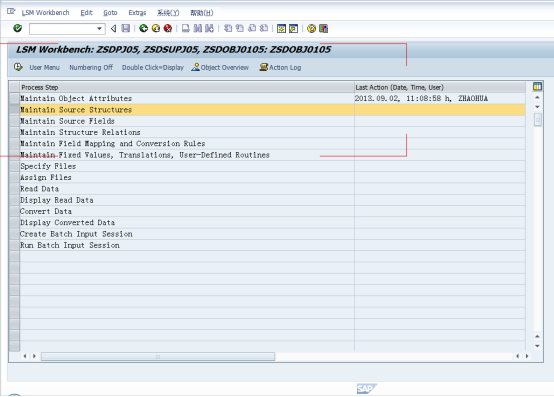The image size is (554, 397).
Task: Collapse the command field with the triangle
Action: point(113,29)
